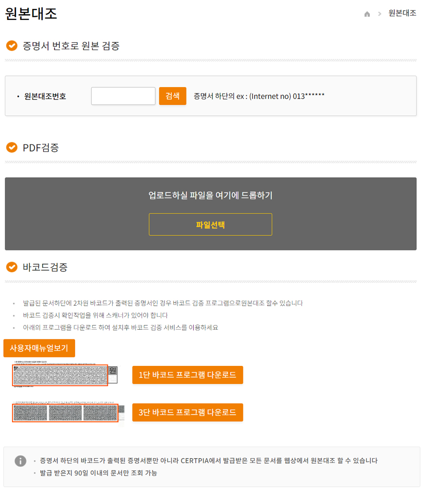The image size is (428, 504).
Task: Open 사용자매뉴얼보기 user manual
Action: 39,348
